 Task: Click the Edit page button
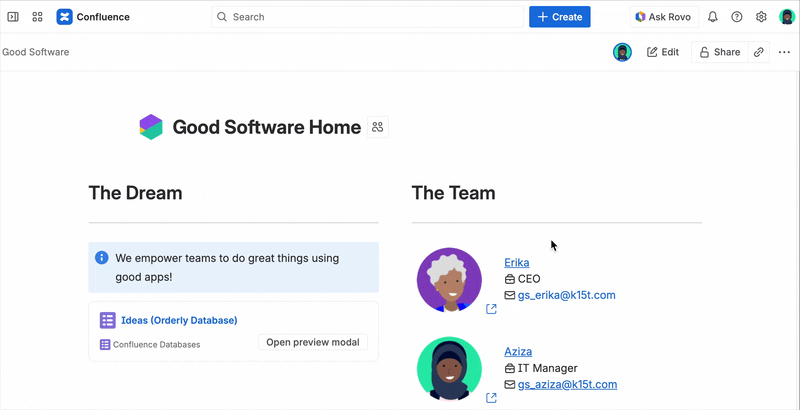662,52
